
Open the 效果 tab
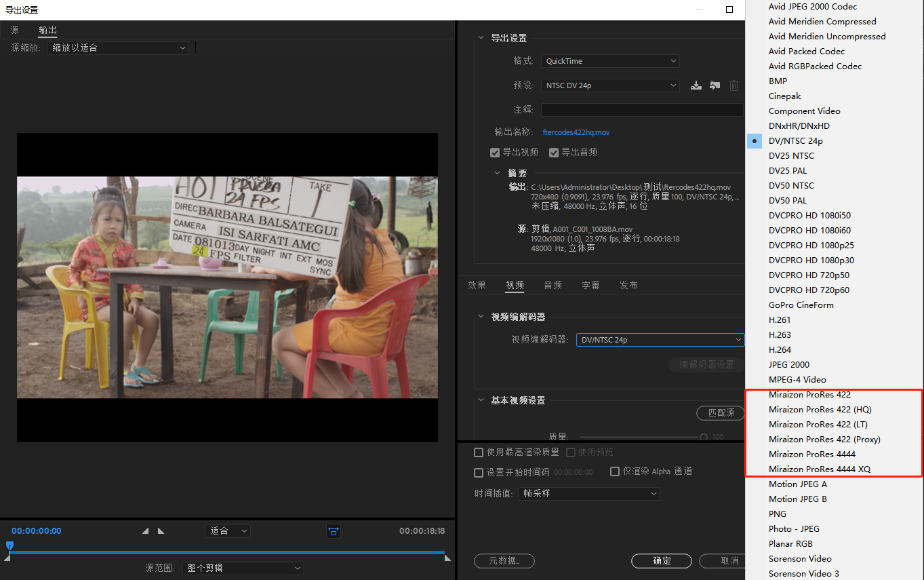pos(477,286)
